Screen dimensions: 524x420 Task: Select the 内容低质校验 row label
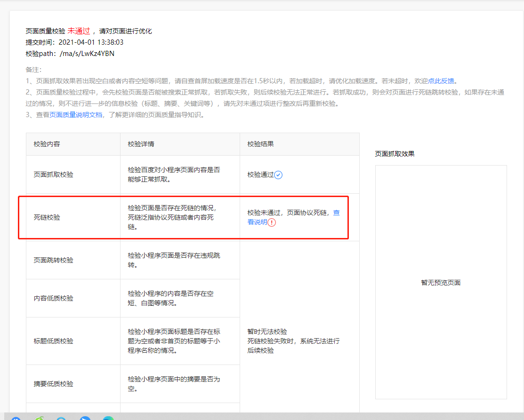[54, 298]
